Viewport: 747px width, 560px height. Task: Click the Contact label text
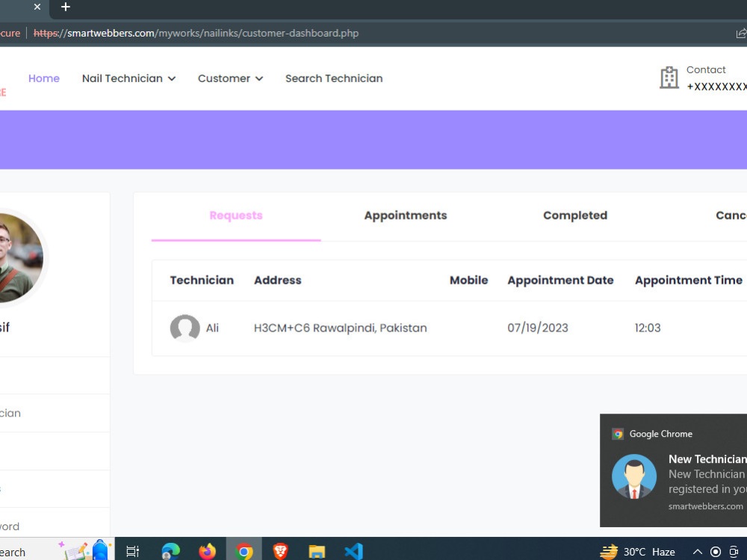(706, 70)
